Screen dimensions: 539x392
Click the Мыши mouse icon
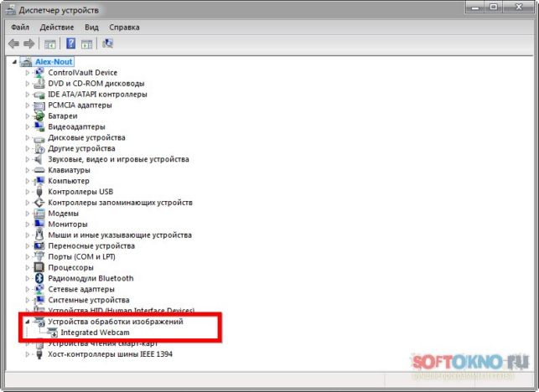pyautogui.click(x=39, y=235)
